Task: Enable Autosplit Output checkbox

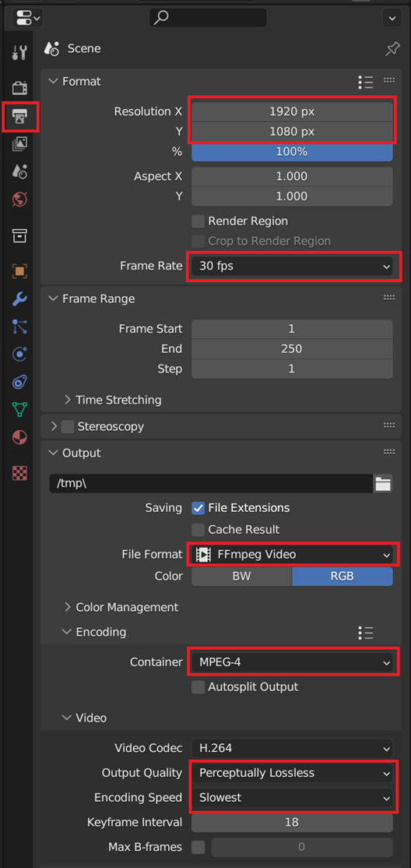Action: [x=198, y=687]
